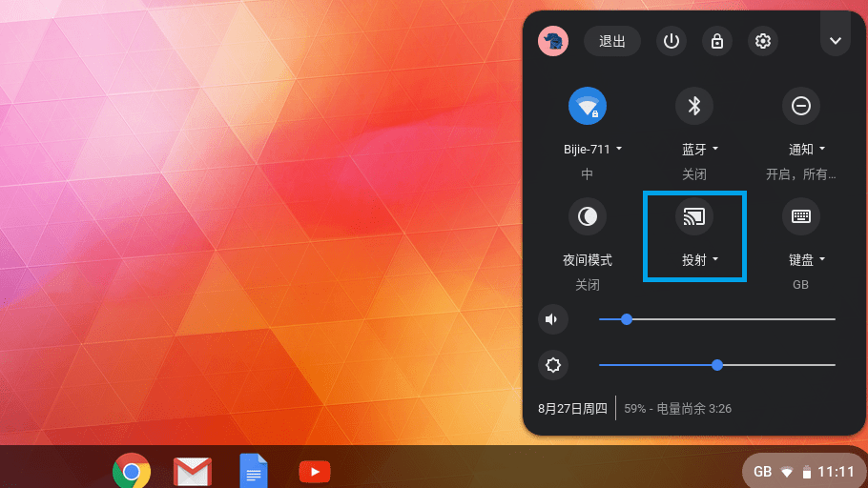The height and width of the screenshot is (488, 868).
Task: Click the power shutdown icon
Action: [x=671, y=41]
